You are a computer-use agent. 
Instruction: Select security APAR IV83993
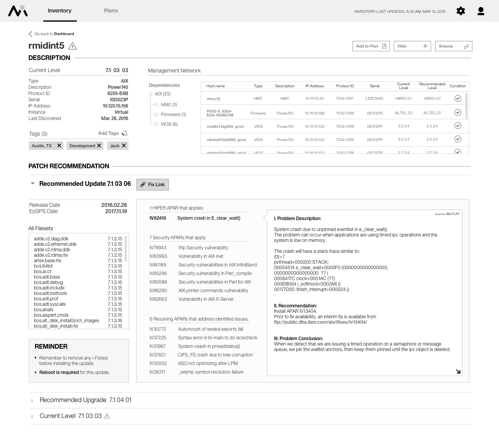point(186,256)
